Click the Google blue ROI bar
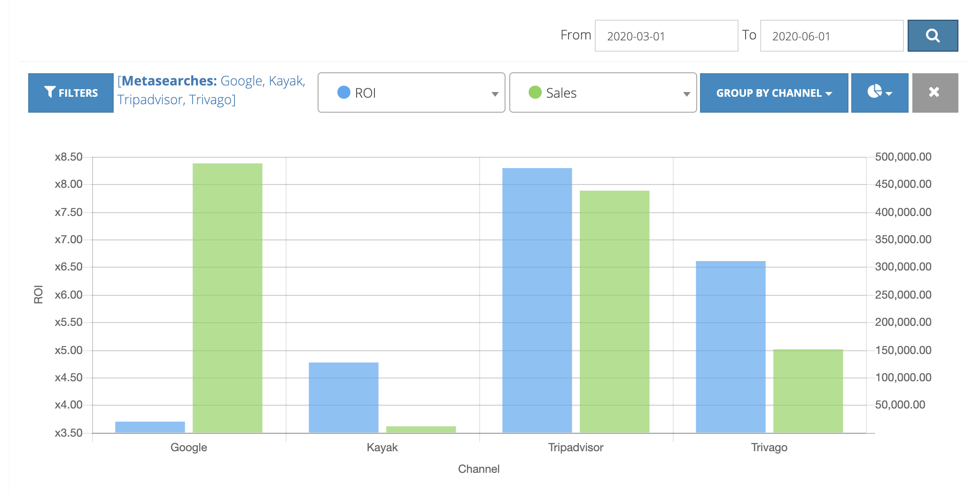980x493 pixels. [x=150, y=427]
